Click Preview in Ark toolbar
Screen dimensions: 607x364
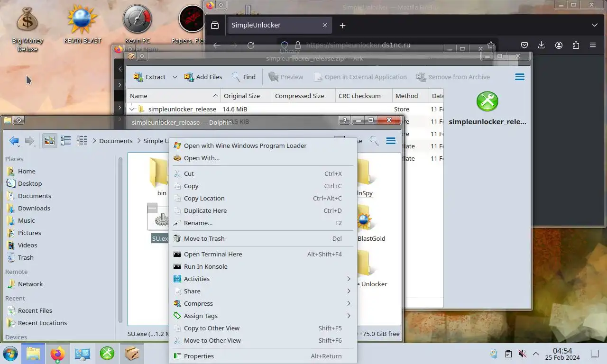pos(285,77)
